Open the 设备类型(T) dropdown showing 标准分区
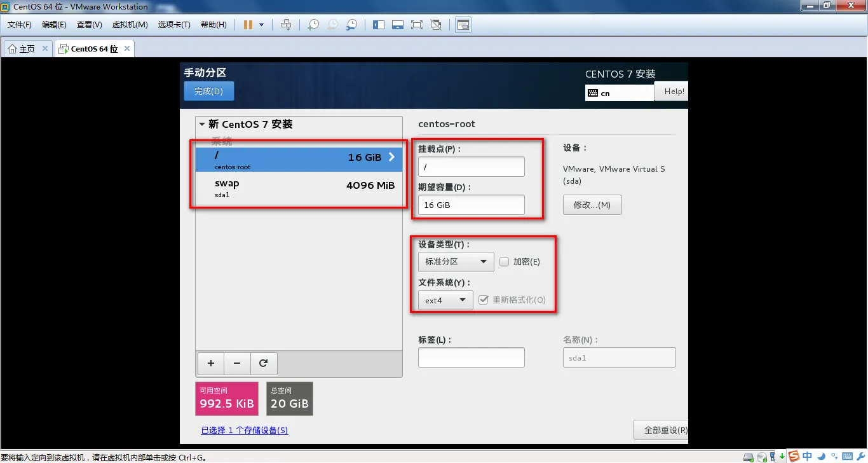Screen dimensions: 868x463 pyautogui.click(x=456, y=261)
